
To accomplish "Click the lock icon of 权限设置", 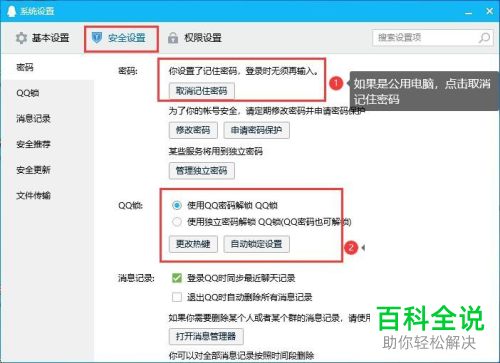I will click(x=173, y=38).
